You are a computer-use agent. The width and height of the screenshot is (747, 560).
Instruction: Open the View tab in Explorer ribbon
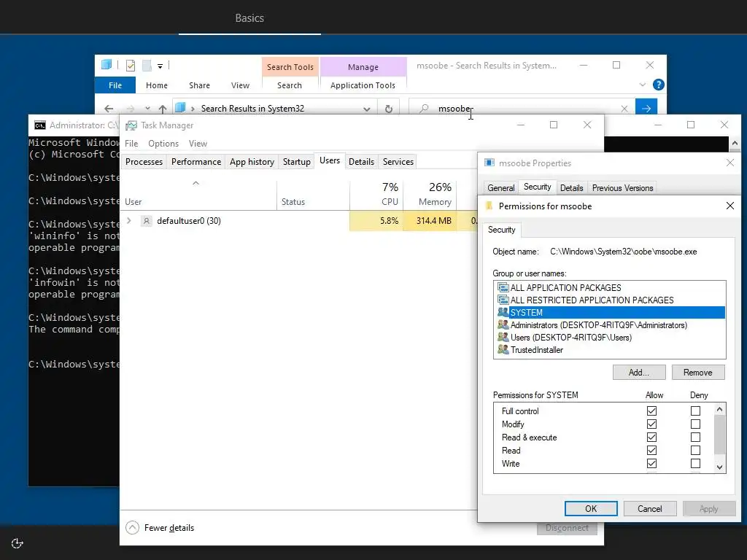240,85
